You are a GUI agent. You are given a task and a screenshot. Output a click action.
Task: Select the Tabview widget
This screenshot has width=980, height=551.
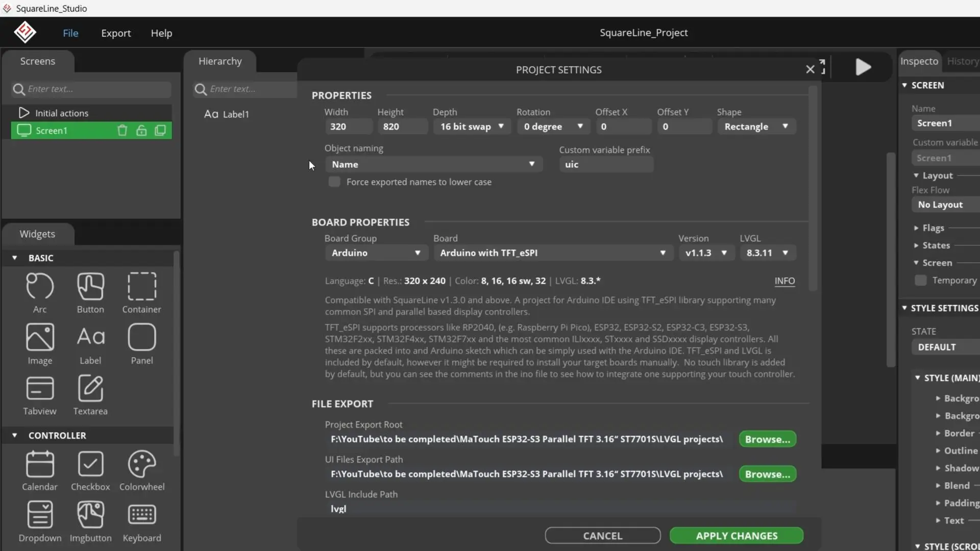[x=40, y=395]
